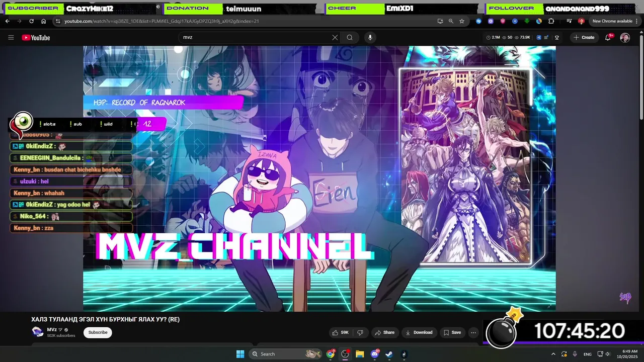Go back using the browser back arrow
This screenshot has width=644, height=362.
click(x=7, y=21)
